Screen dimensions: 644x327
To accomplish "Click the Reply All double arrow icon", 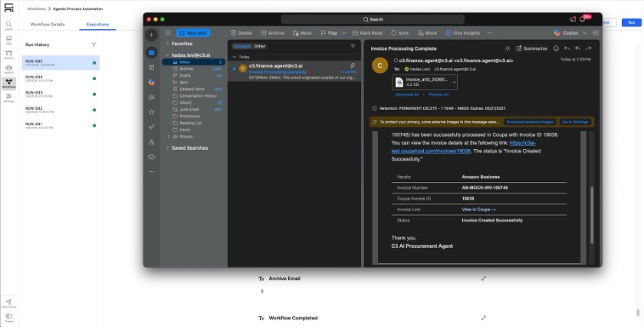I will (577, 48).
